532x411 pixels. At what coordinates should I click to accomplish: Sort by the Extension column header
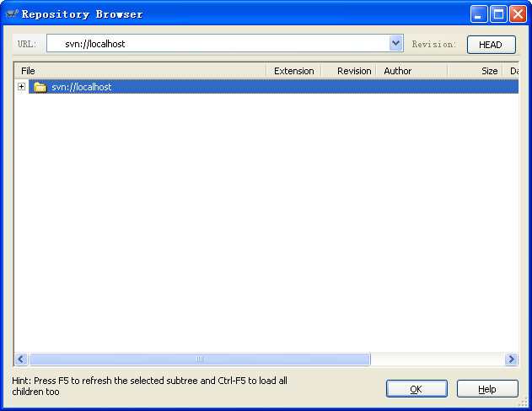293,71
